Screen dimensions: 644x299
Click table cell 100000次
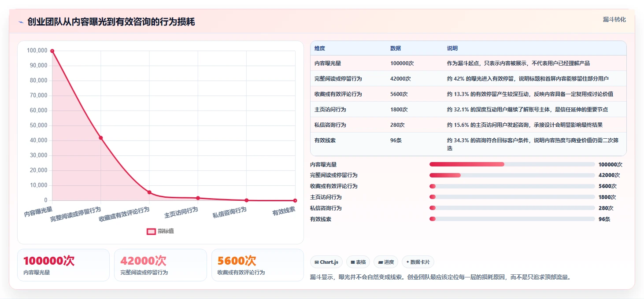[x=402, y=63]
